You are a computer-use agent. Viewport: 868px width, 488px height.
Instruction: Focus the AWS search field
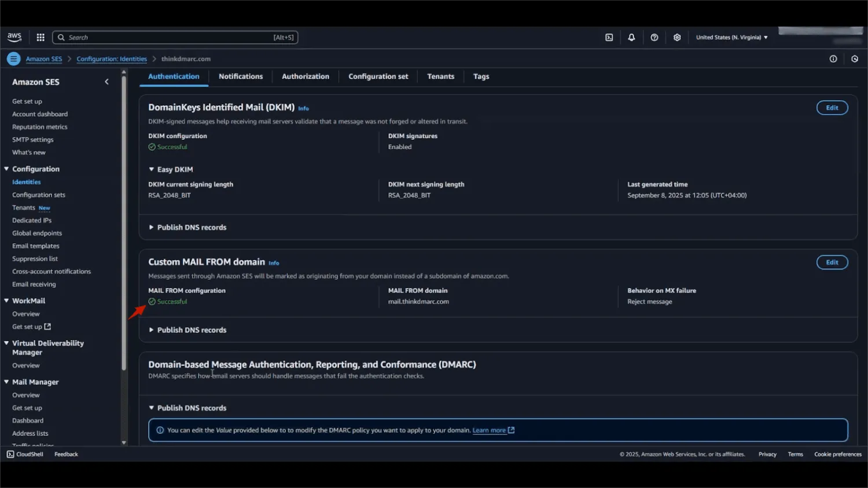[x=175, y=38]
